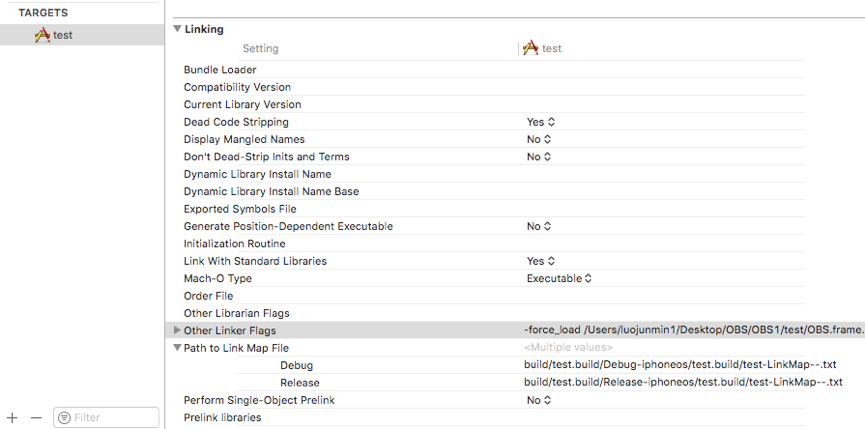Screen dimensions: 865x429
Task: Open Display Mangled Names value dropdown
Action: pyautogui.click(x=539, y=139)
